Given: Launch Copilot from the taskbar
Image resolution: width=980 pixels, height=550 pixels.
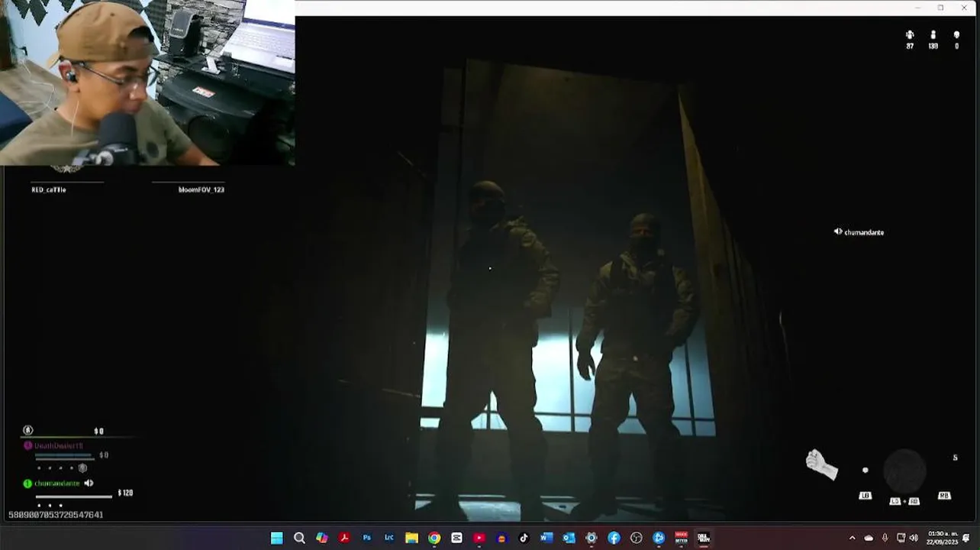Looking at the screenshot, I should click(x=322, y=538).
